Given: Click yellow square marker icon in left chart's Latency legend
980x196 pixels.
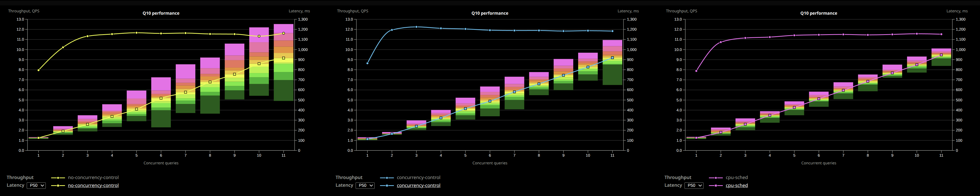Looking at the screenshot, I should (x=58, y=186).
